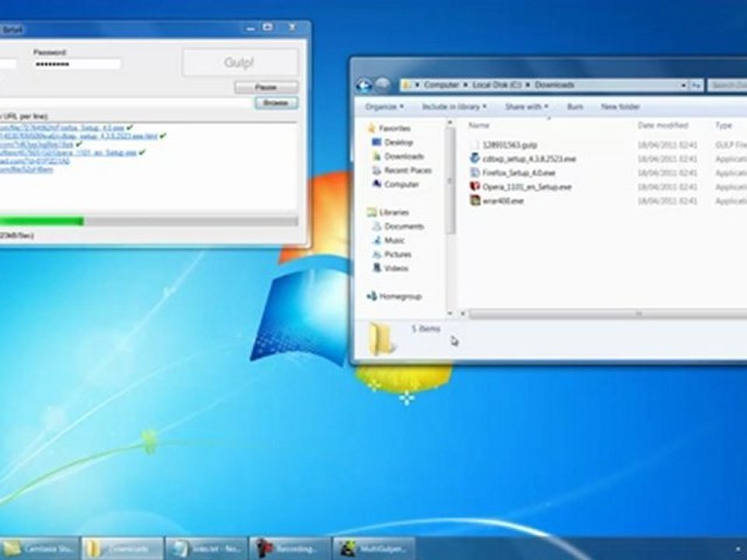Screen dimensions: 747x560
Task: Open the Firefox Setup link in URL list
Action: click(x=62, y=128)
